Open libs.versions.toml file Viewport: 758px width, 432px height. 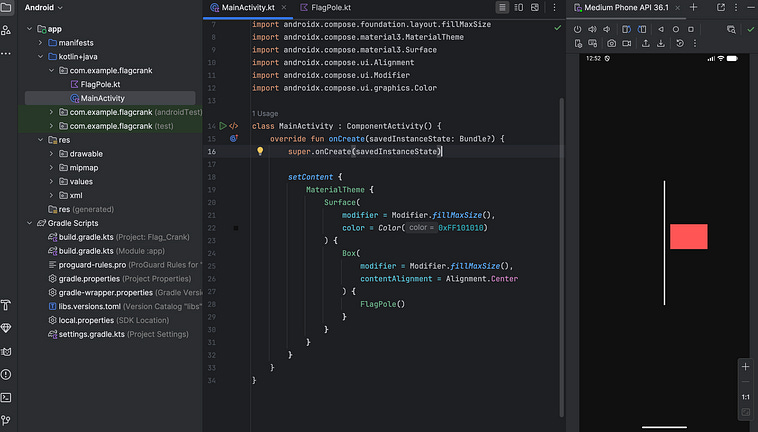tap(124, 306)
